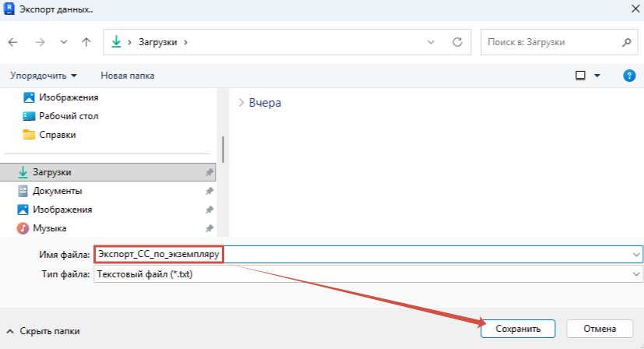Change view layout icon in toolbar

580,76
